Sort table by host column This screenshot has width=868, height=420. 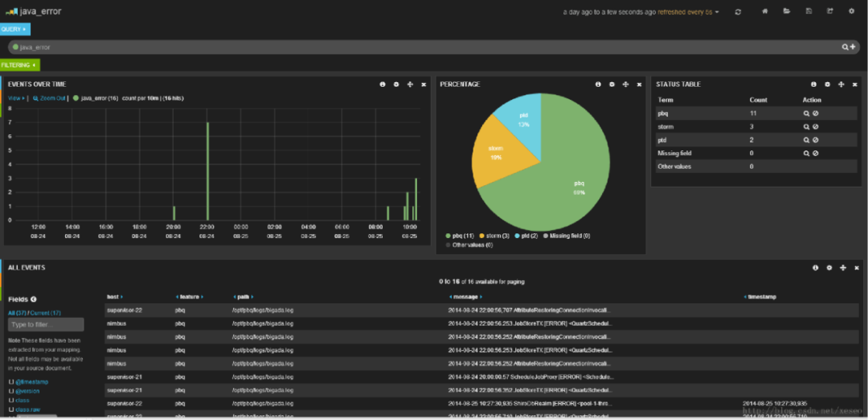115,297
